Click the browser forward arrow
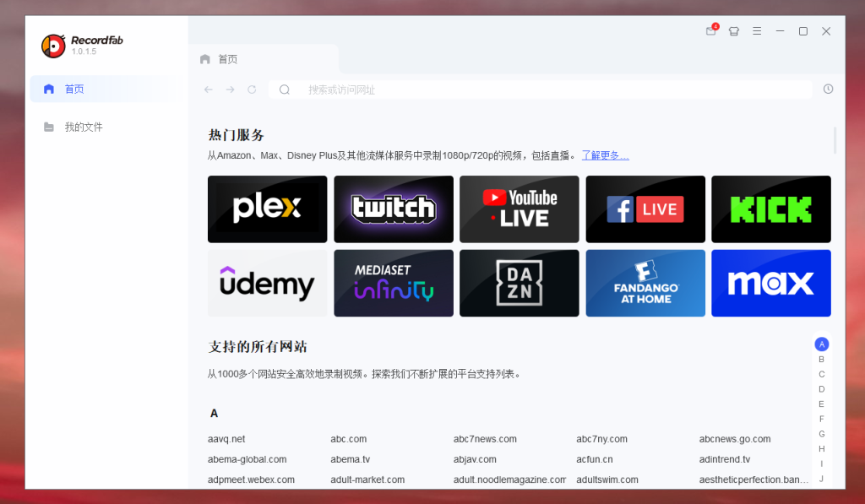Viewport: 865px width, 504px height. tap(231, 89)
